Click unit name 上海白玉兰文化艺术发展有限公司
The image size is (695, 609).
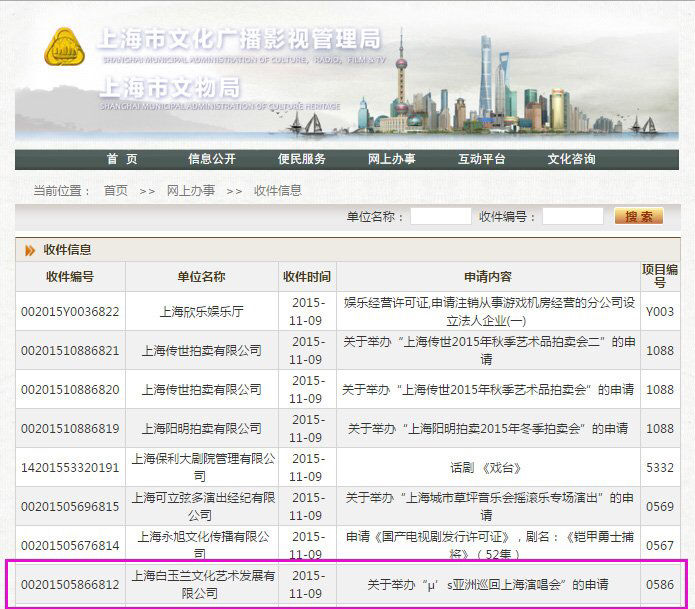[203, 584]
